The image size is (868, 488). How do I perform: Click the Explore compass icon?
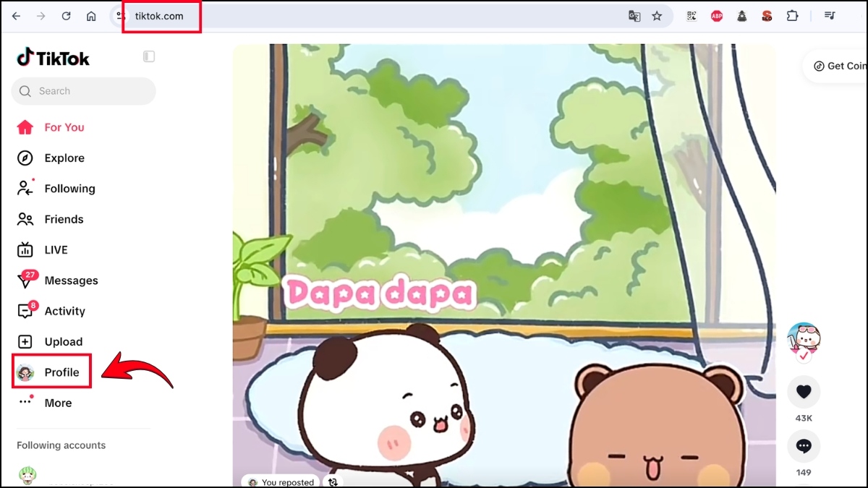[x=25, y=158]
